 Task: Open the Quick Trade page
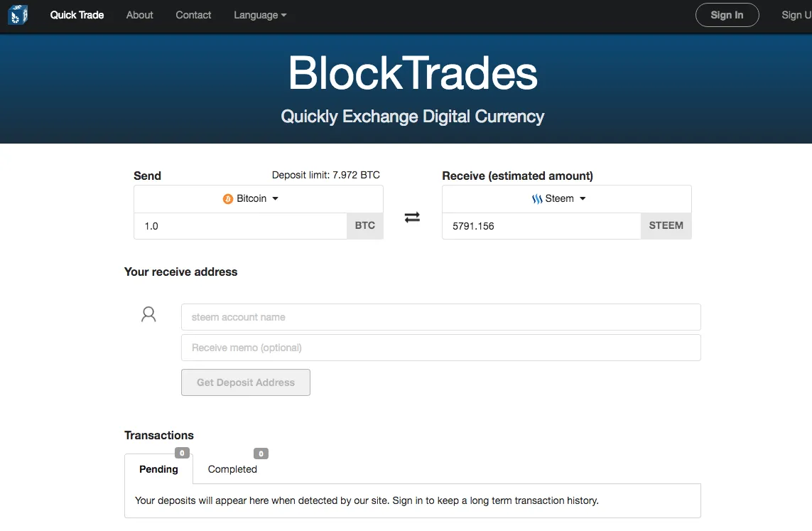tap(77, 15)
